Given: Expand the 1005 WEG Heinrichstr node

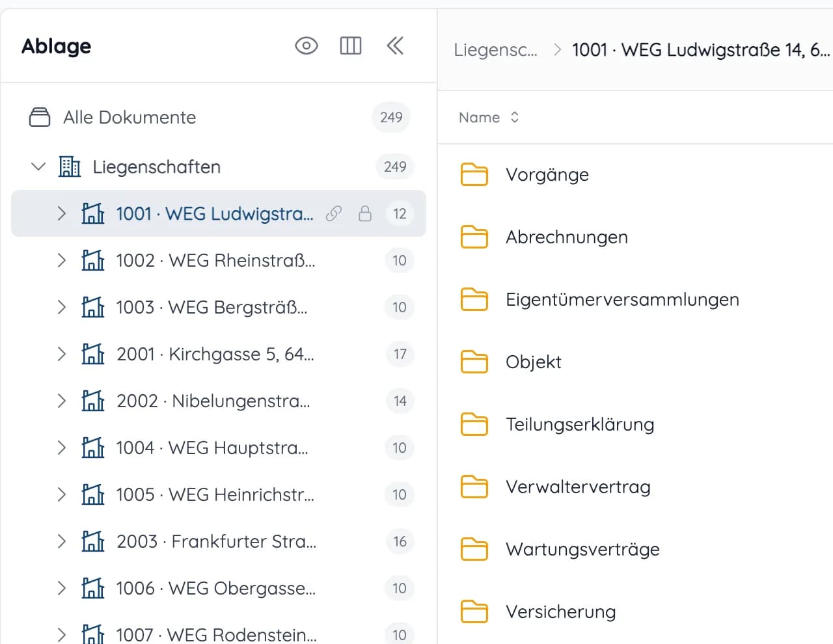Looking at the screenshot, I should [62, 494].
